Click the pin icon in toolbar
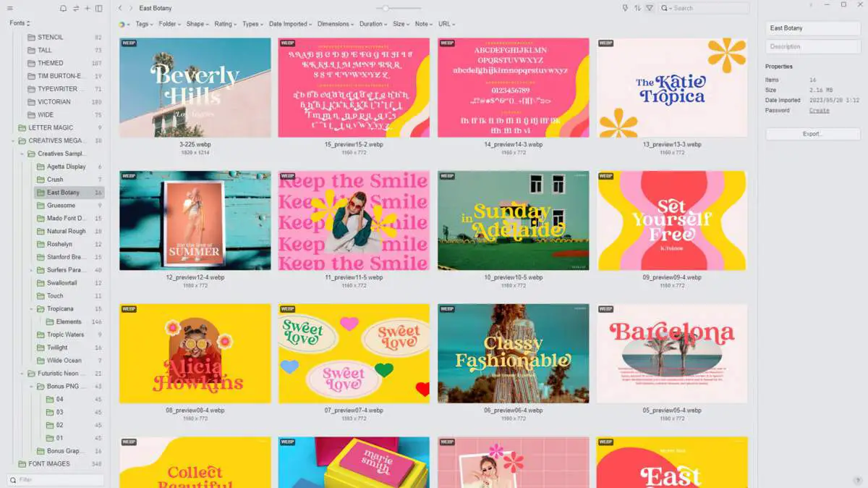 click(626, 8)
